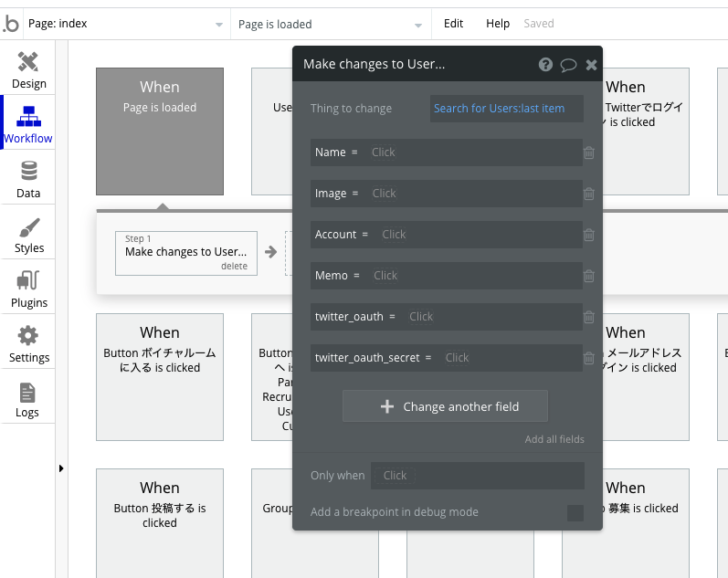Click the Saved status text

[539, 23]
